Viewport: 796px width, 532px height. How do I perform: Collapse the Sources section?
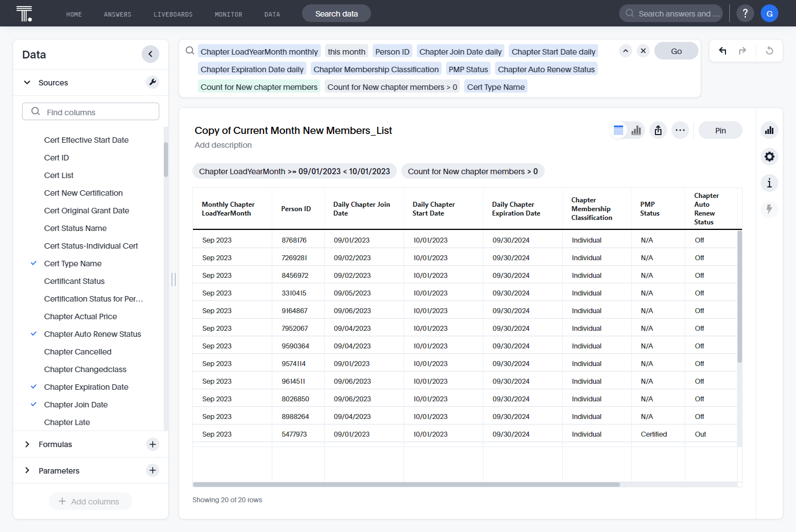[x=27, y=83]
